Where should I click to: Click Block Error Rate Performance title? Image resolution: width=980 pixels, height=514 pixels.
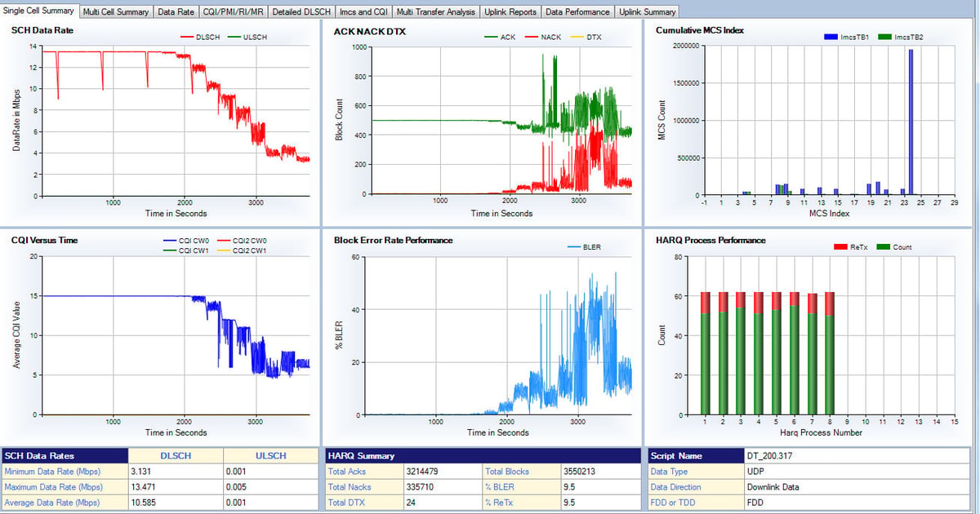pyautogui.click(x=394, y=240)
